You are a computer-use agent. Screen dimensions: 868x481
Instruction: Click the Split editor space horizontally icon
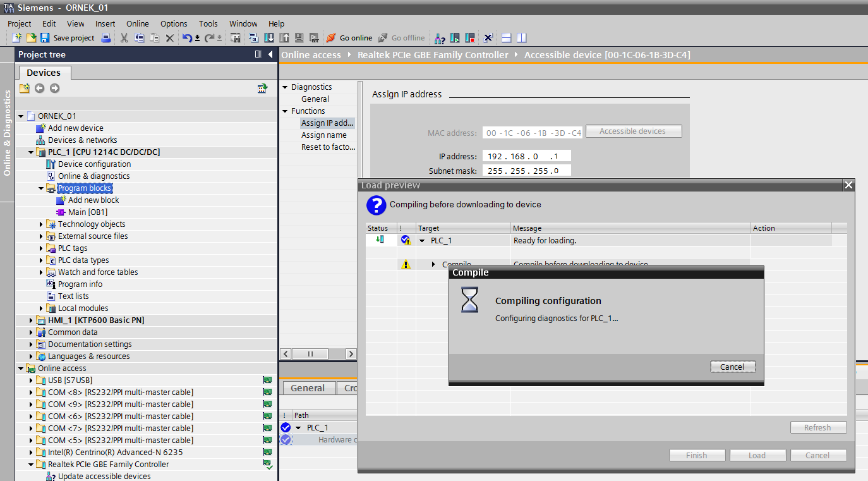(x=506, y=38)
